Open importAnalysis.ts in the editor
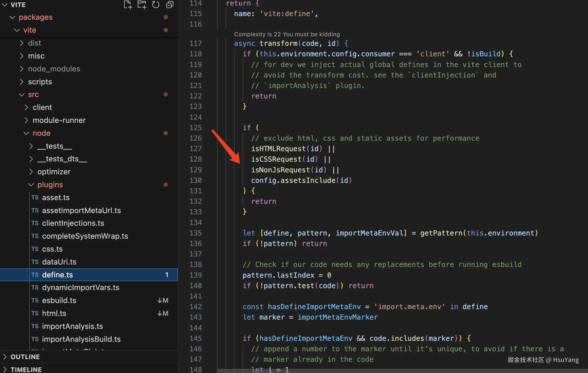Viewport: 588px width, 373px height. [72, 326]
